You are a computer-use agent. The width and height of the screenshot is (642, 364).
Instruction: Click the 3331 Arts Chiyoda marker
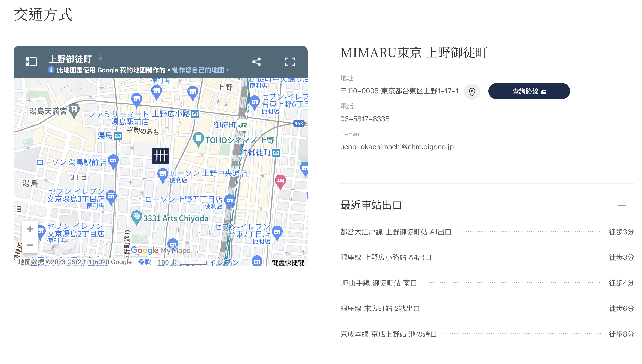(x=136, y=218)
